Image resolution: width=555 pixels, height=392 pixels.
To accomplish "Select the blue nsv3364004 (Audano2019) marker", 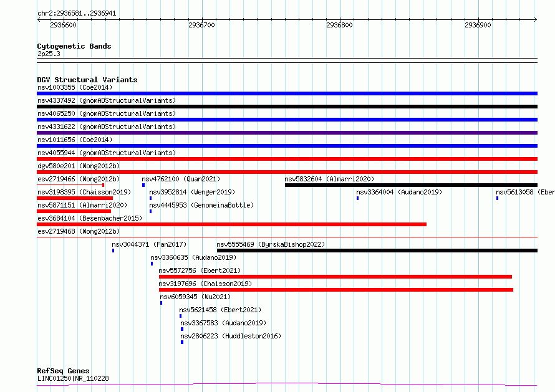I will (357, 198).
